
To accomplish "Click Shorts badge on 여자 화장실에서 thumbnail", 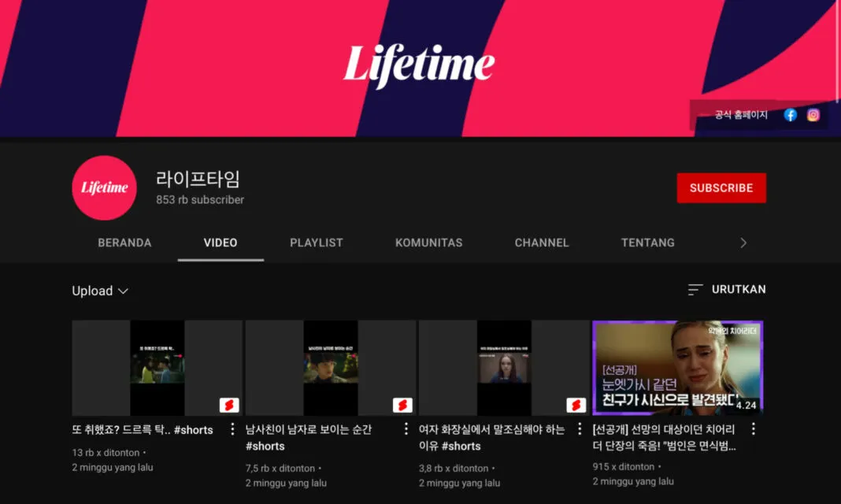I will 576,405.
